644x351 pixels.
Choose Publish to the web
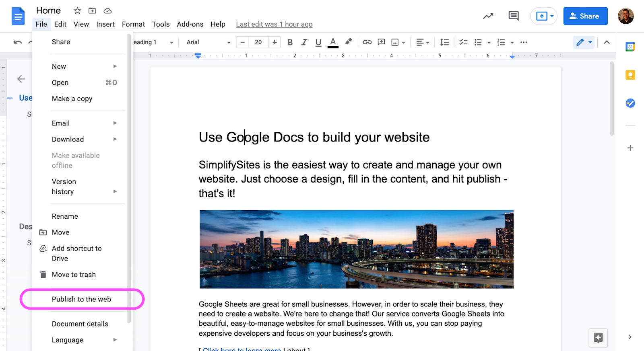click(81, 299)
